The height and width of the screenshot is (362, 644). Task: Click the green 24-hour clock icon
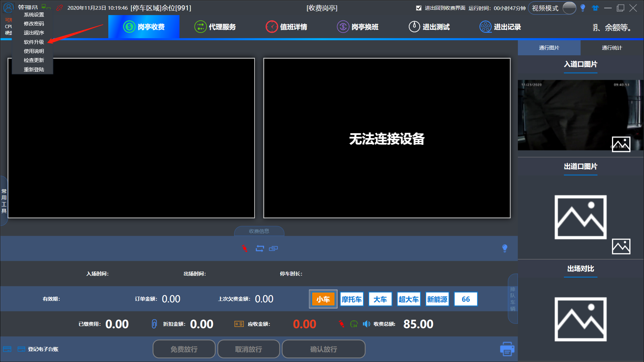pos(354,324)
